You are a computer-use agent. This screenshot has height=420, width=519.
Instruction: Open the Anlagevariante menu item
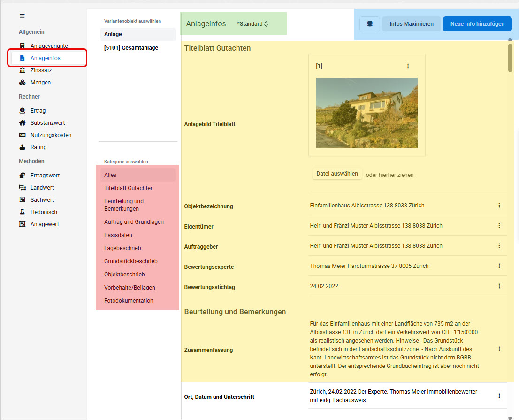[49, 46]
